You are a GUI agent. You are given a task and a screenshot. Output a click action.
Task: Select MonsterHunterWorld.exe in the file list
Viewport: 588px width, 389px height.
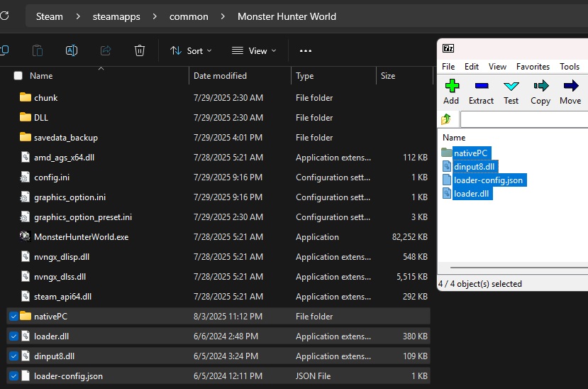tap(81, 237)
